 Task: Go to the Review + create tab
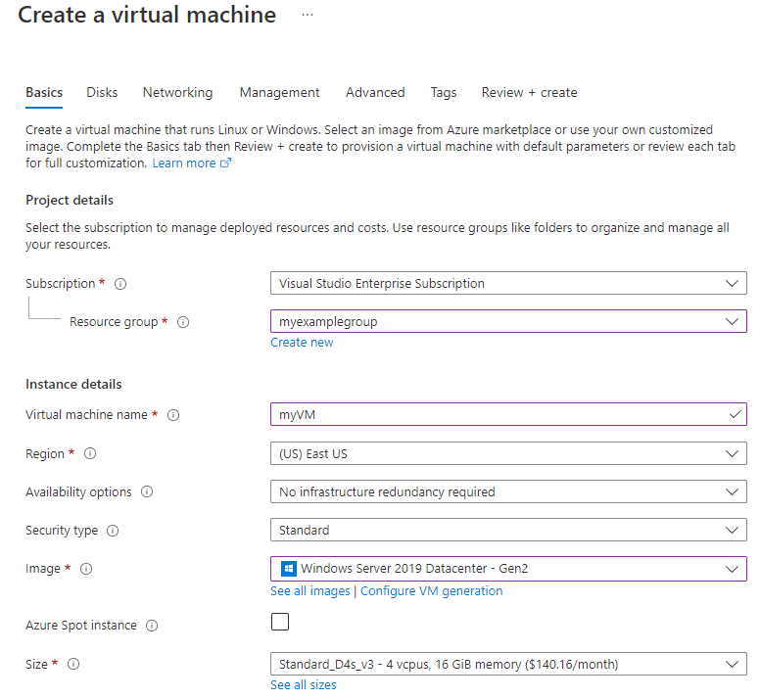[529, 92]
